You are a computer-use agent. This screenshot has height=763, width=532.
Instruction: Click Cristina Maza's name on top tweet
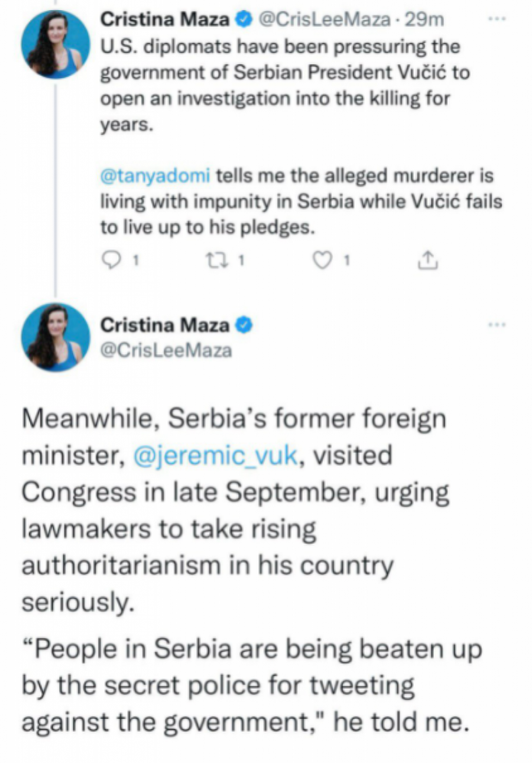coord(166,20)
